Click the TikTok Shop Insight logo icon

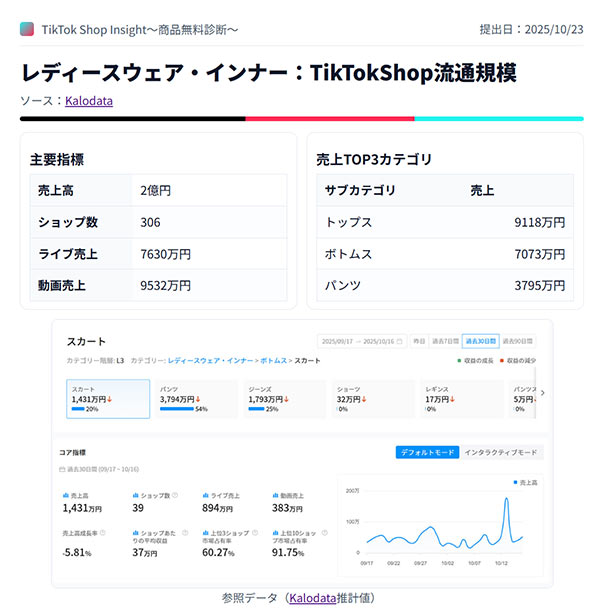point(27,29)
